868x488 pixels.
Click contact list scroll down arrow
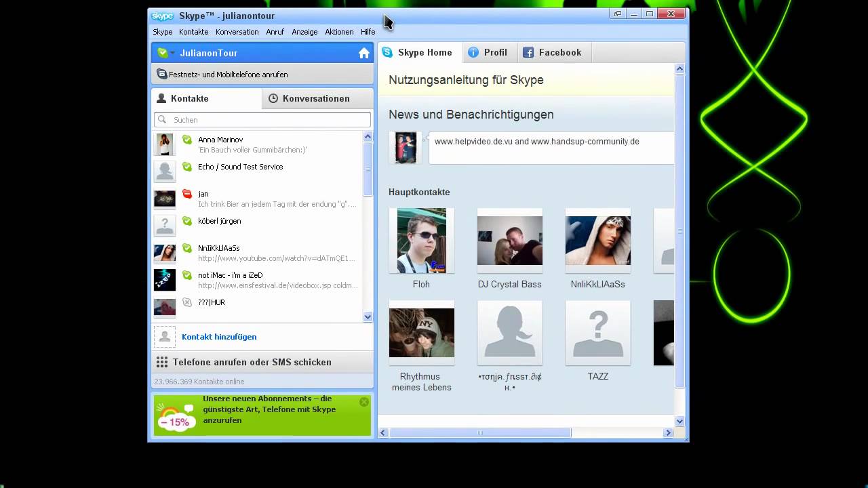(368, 317)
